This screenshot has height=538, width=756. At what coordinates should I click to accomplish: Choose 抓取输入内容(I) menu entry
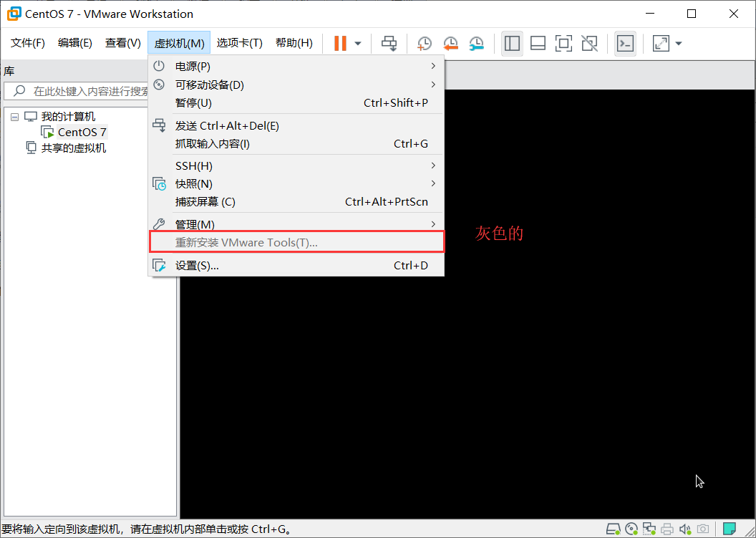pos(296,144)
